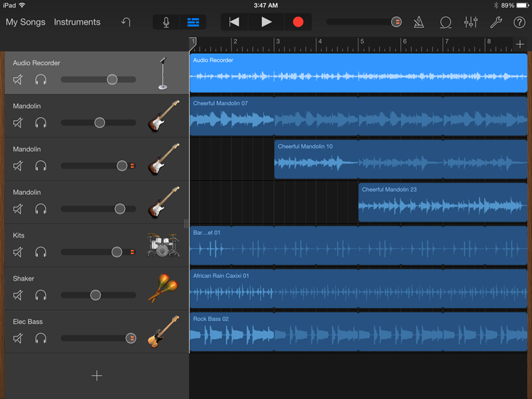Mute the Shaker track

click(18, 295)
